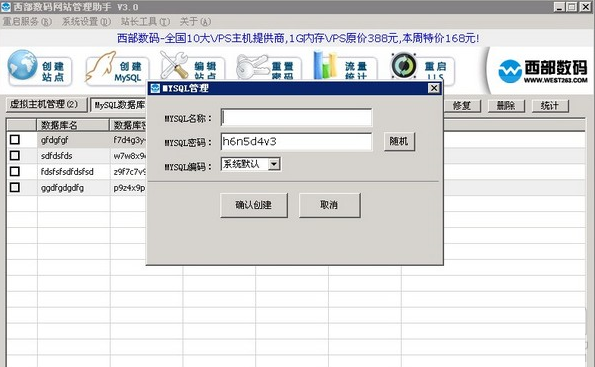
Task: Click the 统计 button
Action: 550,106
